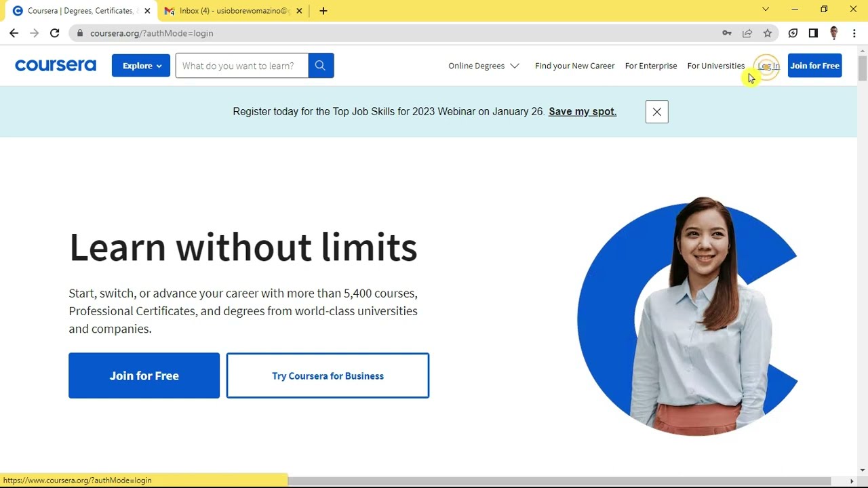
Task: Minimize the browser window
Action: click(x=795, y=9)
